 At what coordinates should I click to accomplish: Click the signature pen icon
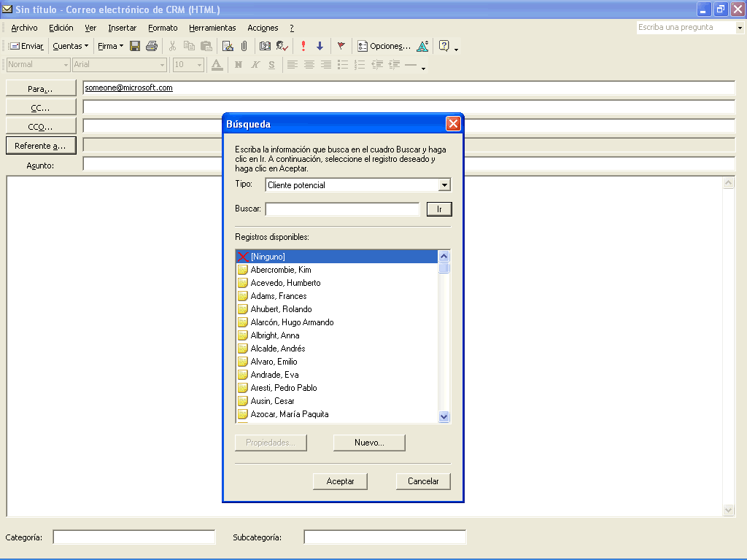click(228, 46)
